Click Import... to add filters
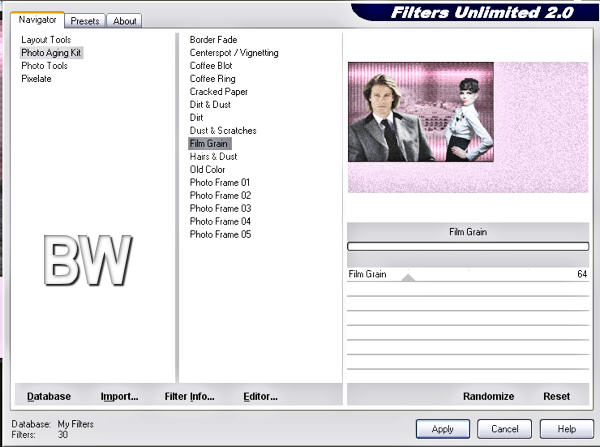 tap(119, 397)
